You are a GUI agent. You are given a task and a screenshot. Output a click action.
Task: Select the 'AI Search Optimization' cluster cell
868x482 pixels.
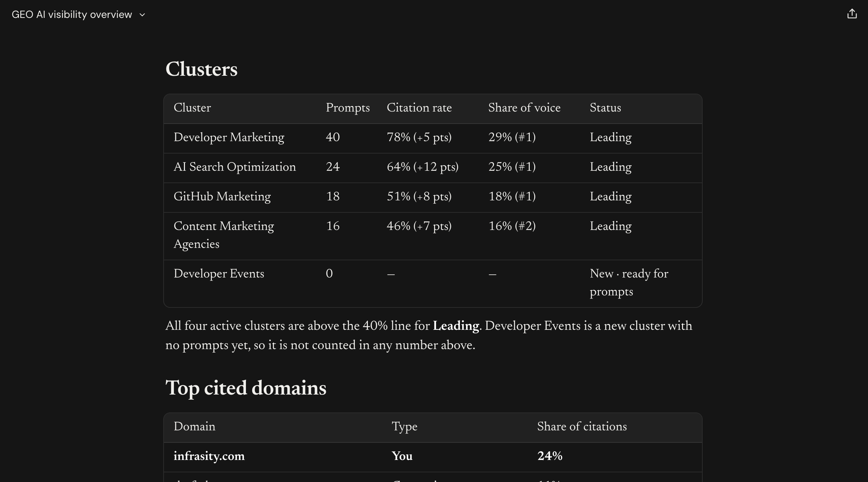(x=235, y=167)
